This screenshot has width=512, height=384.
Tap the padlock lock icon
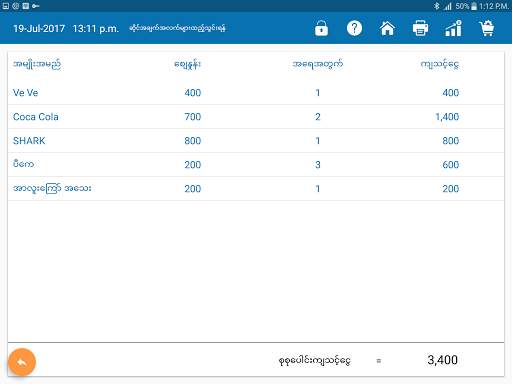pos(321,28)
